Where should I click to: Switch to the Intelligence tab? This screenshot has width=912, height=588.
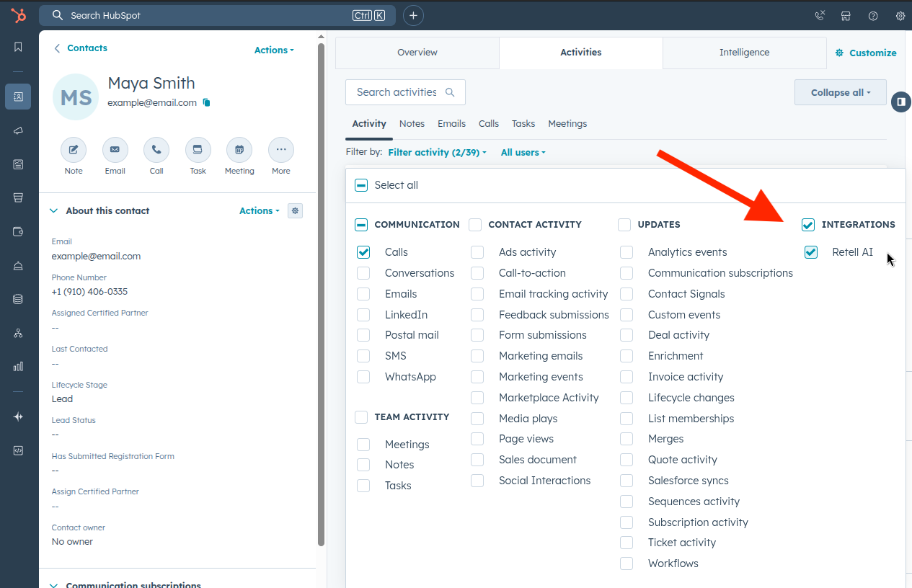[744, 53]
